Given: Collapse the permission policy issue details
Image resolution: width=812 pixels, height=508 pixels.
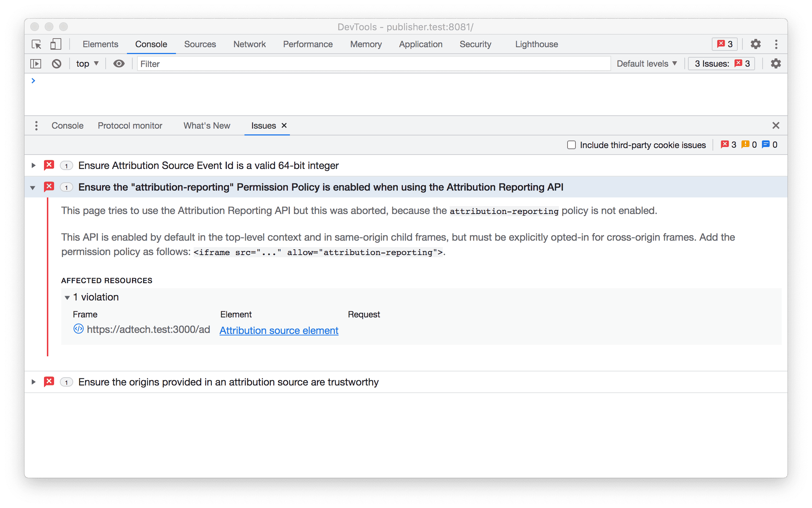Looking at the screenshot, I should point(33,187).
